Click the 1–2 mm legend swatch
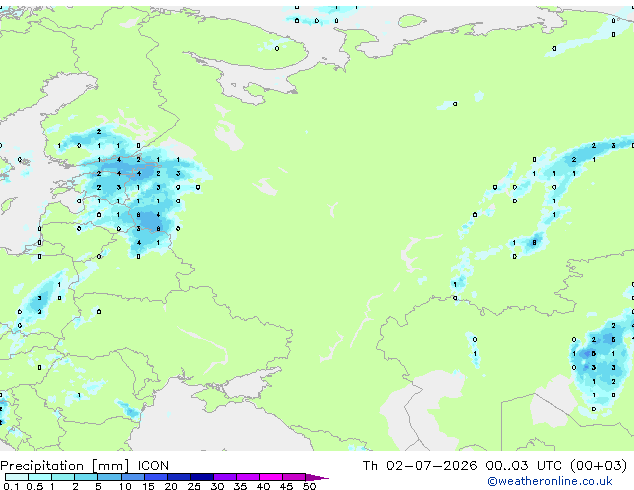 (63, 477)
